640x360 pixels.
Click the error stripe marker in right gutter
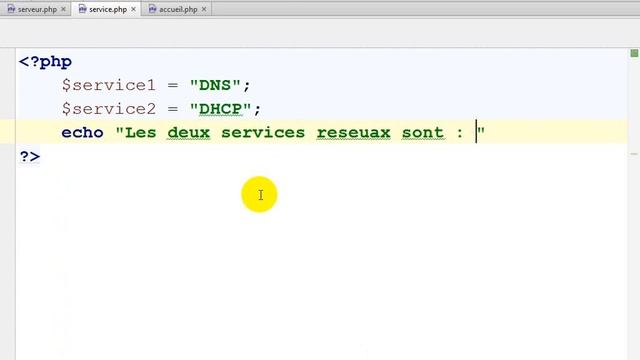[x=634, y=154]
